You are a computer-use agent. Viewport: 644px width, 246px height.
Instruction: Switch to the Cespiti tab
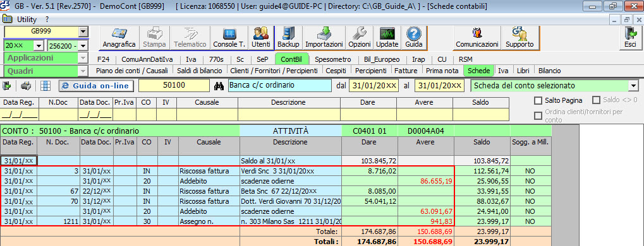tap(336, 71)
